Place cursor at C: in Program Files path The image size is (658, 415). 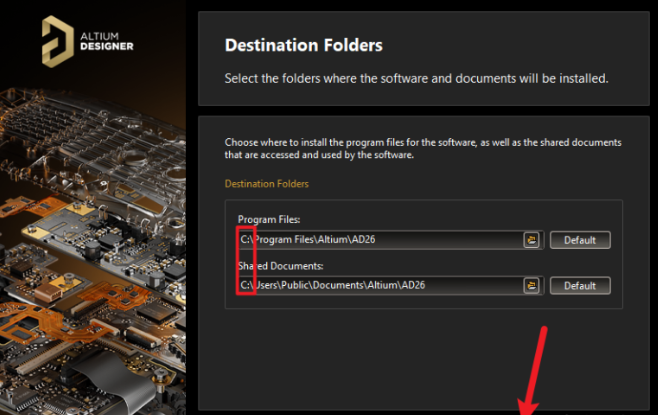(246, 240)
